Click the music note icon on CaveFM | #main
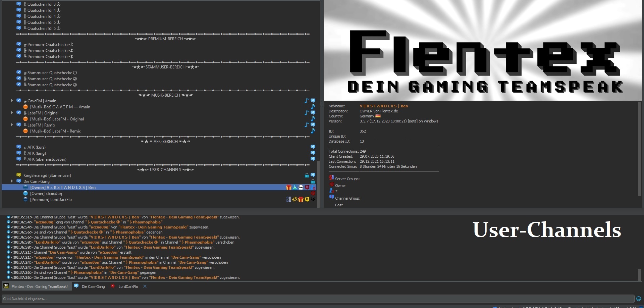This screenshot has height=308, width=644. click(x=307, y=101)
